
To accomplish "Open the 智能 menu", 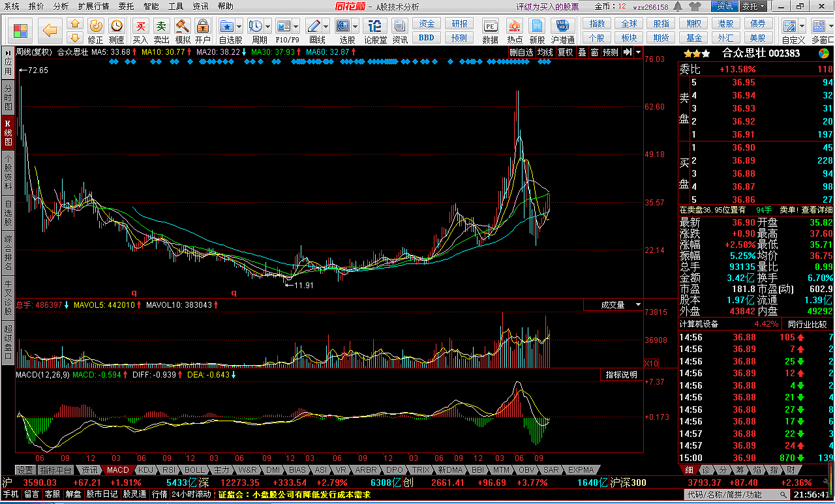I will point(151,7).
